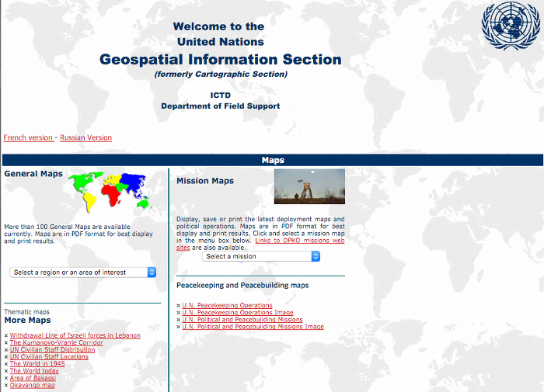Open the Russian Version link
This screenshot has width=544, height=392.
[x=85, y=137]
